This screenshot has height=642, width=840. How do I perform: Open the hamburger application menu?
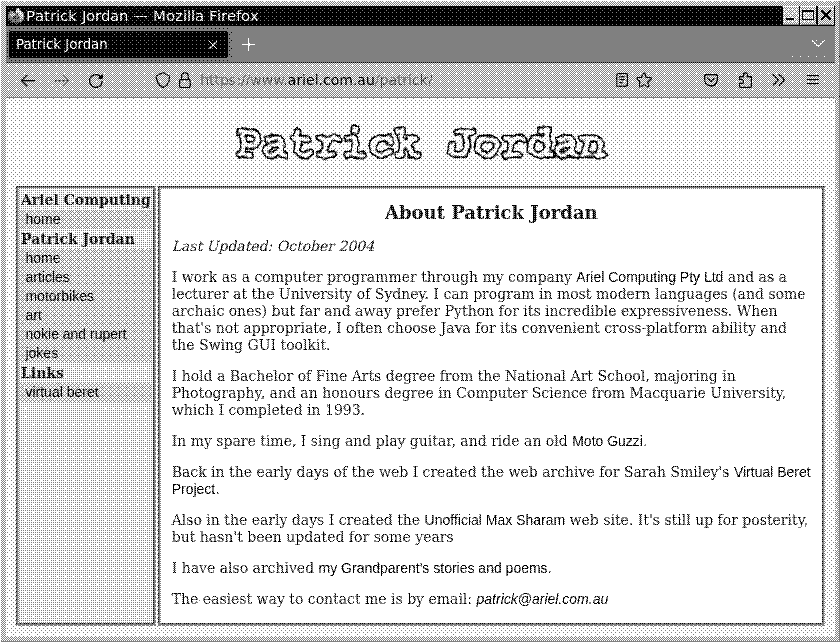(813, 80)
